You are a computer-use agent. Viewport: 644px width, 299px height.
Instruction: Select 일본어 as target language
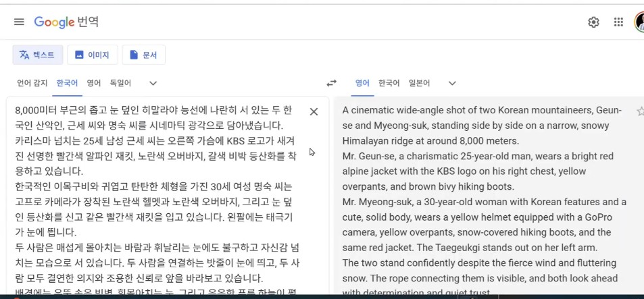(x=419, y=83)
